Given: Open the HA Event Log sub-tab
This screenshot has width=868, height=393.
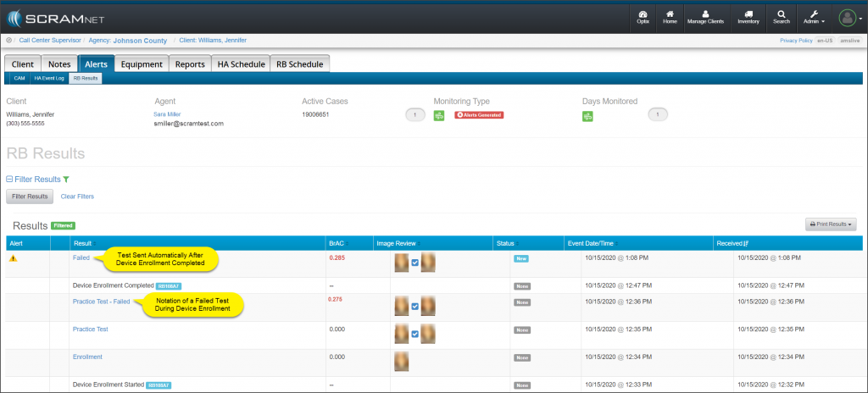Looking at the screenshot, I should coord(49,79).
